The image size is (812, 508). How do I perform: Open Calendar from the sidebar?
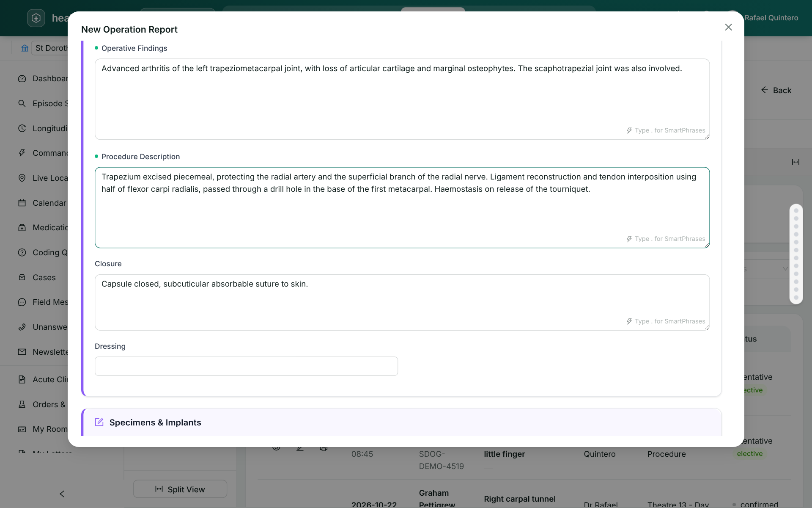click(43, 203)
